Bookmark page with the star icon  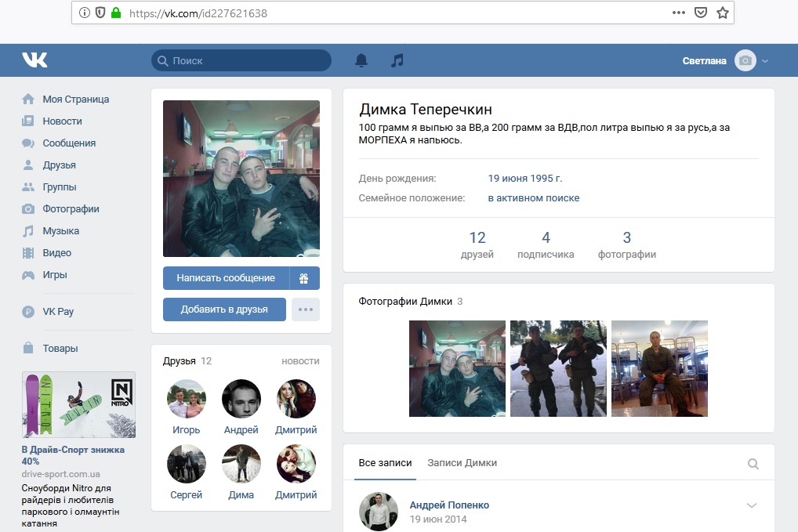click(722, 13)
